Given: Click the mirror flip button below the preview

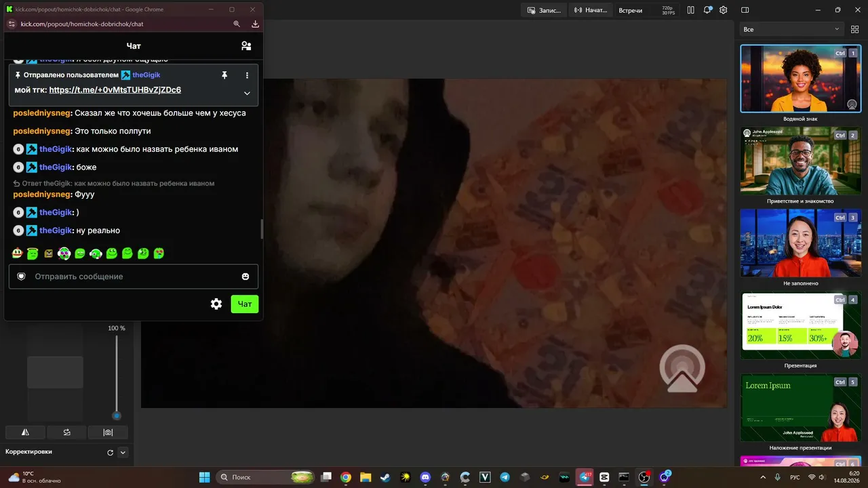Looking at the screenshot, I should pyautogui.click(x=25, y=432).
